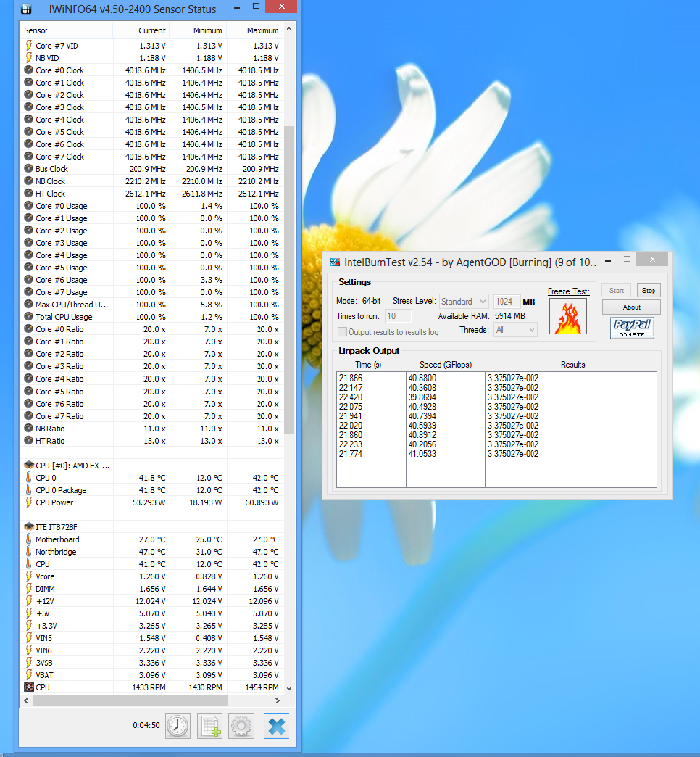The image size is (700, 757).
Task: Click the Core #5 Usage row
Action: pos(151,267)
